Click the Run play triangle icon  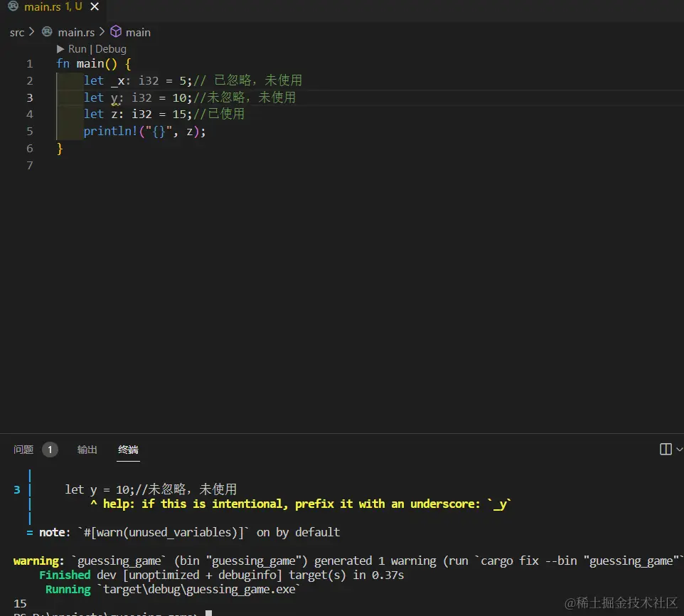pyautogui.click(x=60, y=49)
